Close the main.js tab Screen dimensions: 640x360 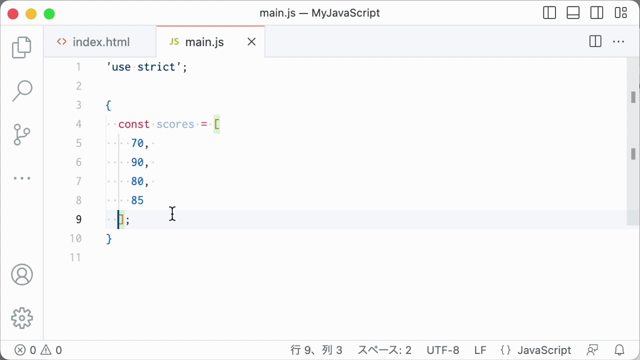(x=251, y=42)
